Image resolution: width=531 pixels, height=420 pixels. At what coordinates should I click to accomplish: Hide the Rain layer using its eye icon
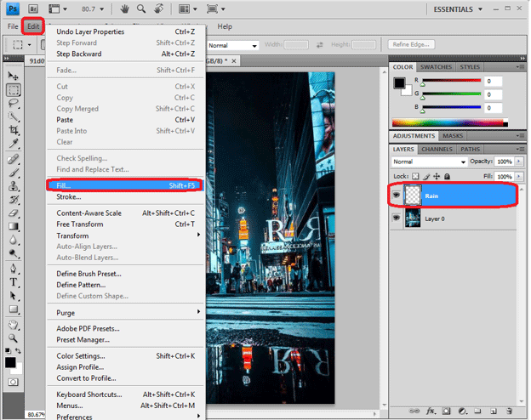point(397,195)
